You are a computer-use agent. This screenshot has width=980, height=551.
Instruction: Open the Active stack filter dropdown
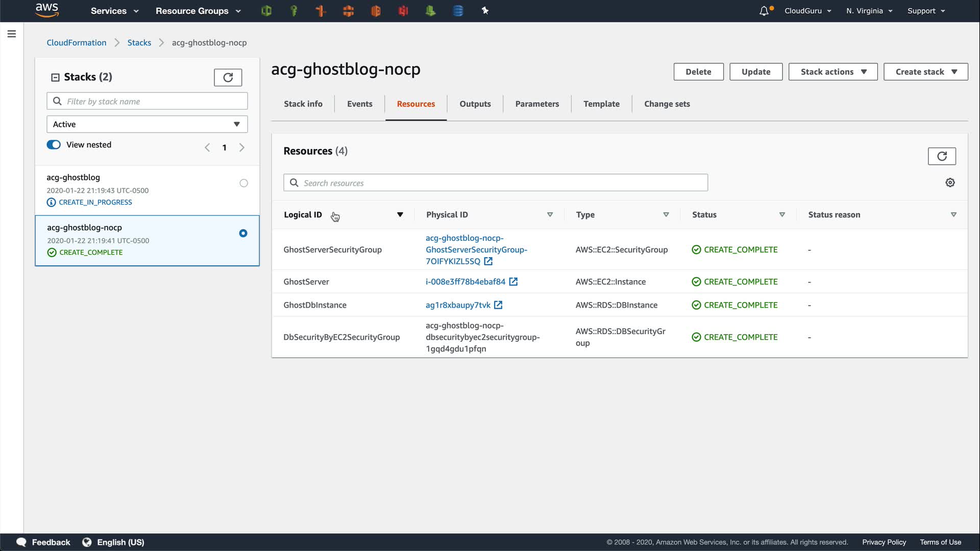147,124
